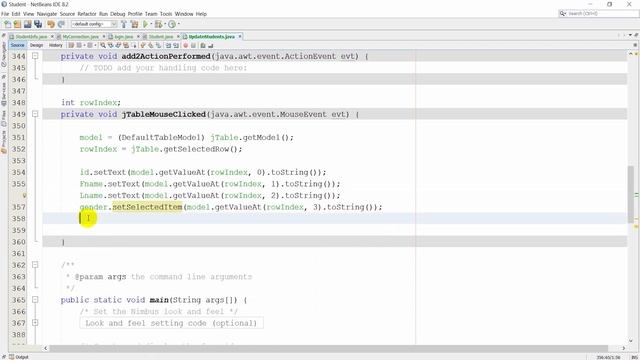Open the Source menu
The image size is (640, 360).
67,14
